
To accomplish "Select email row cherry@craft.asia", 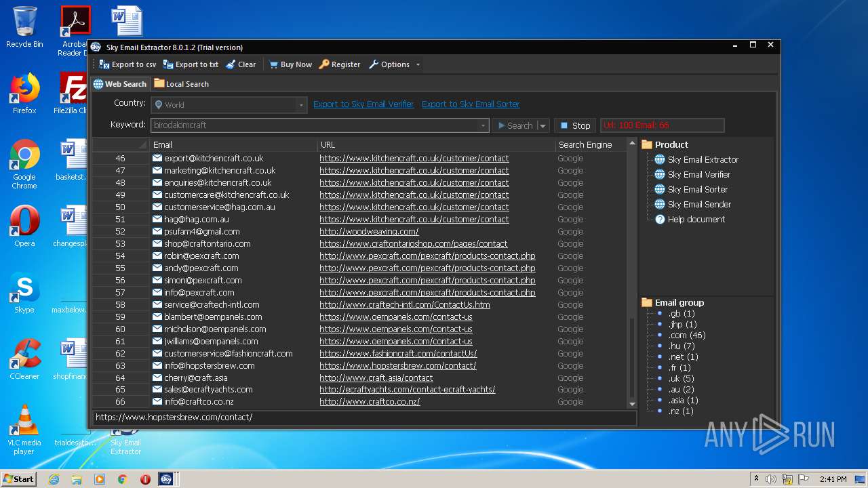I will pos(196,378).
